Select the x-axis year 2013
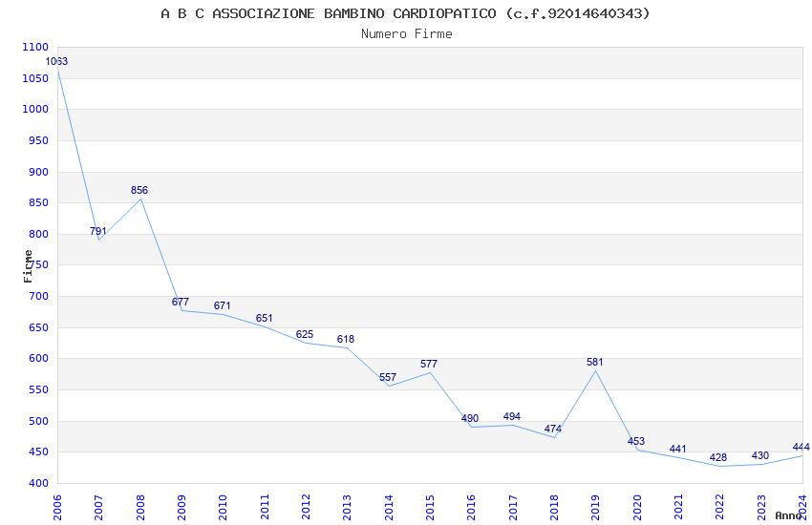The width and height of the screenshot is (812, 525). 347,507
